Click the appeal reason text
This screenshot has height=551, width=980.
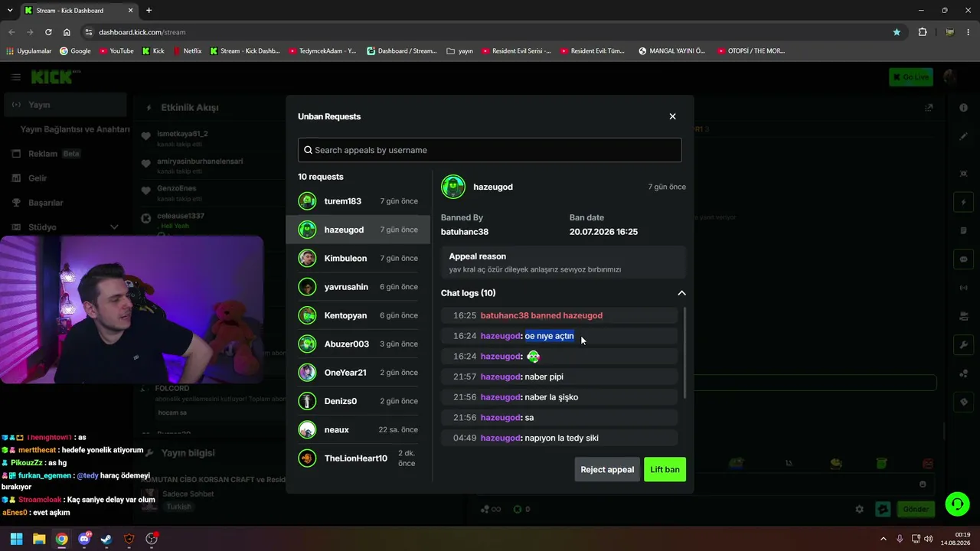coord(534,269)
